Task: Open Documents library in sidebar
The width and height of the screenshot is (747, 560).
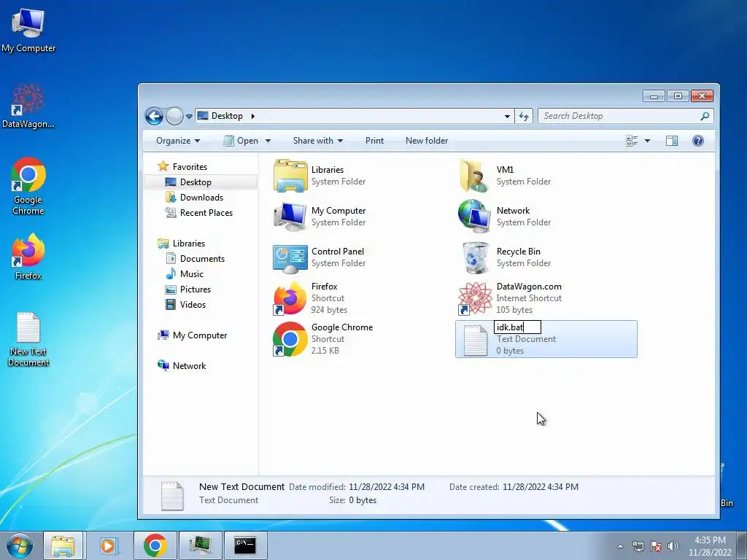Action: click(x=196, y=259)
